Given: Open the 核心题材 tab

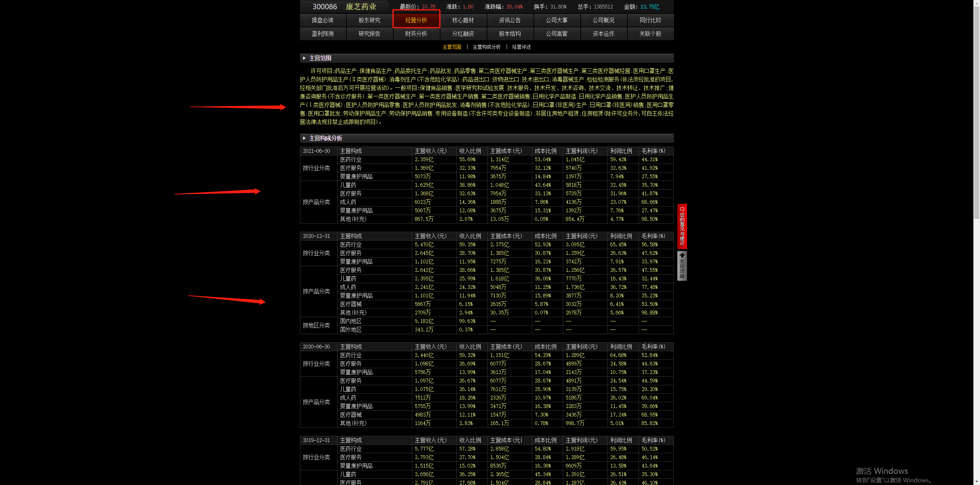Looking at the screenshot, I should [x=463, y=20].
